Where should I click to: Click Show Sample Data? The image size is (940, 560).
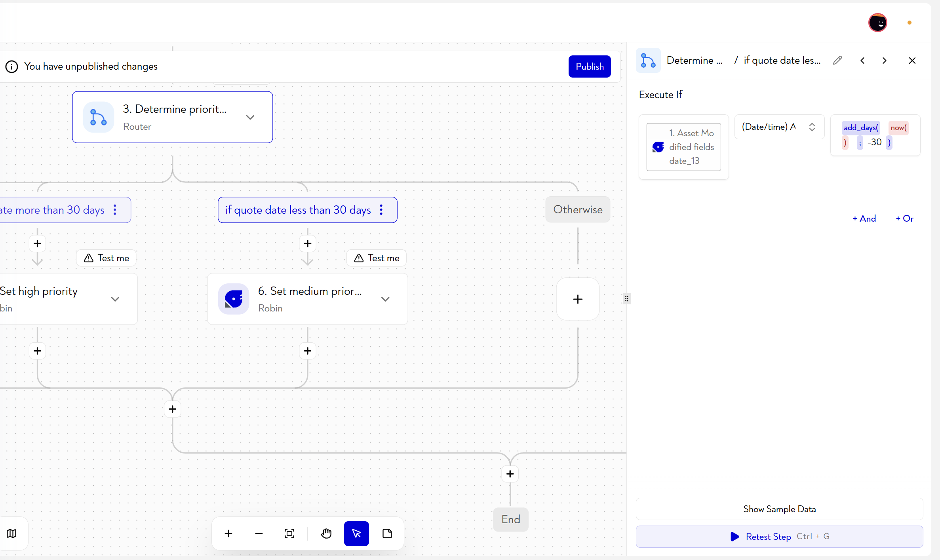(x=779, y=509)
